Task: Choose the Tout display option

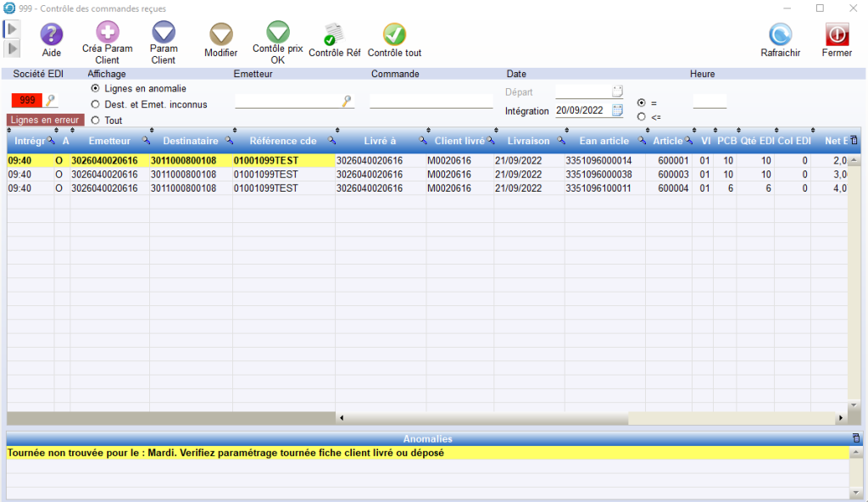Action: 95,120
